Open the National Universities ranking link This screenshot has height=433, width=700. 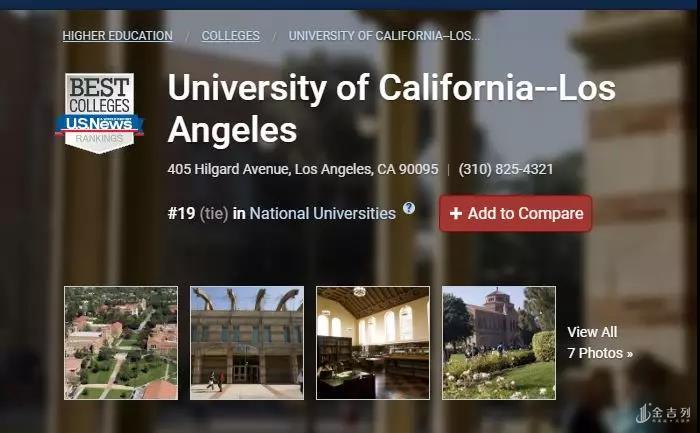tap(322, 213)
